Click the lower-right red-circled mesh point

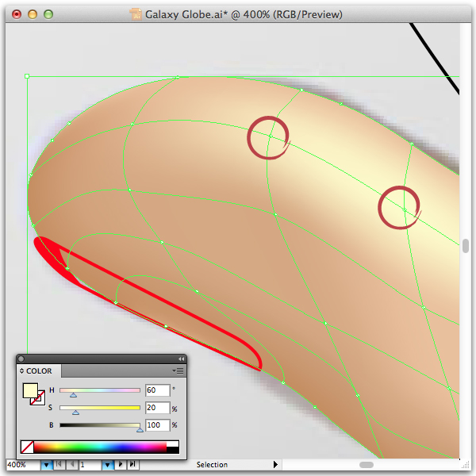click(x=405, y=210)
